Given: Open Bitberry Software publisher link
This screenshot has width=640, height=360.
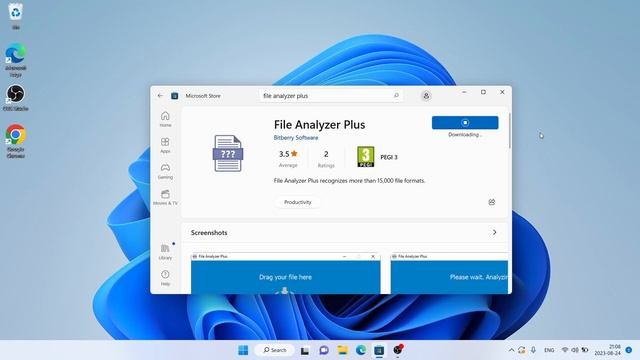Looking at the screenshot, I should 296,138.
